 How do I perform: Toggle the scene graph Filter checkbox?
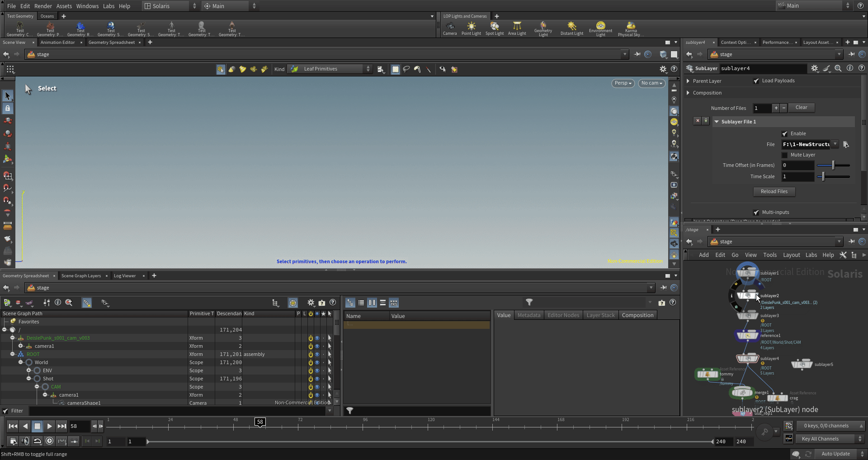click(x=5, y=411)
